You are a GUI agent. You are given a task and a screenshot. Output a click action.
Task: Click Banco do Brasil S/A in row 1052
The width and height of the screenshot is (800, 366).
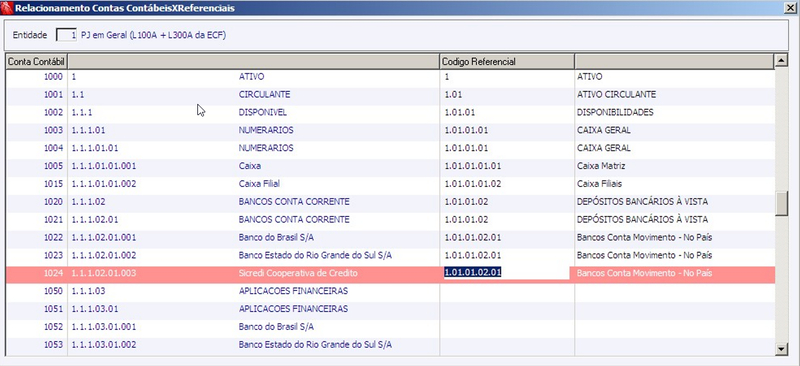(276, 327)
